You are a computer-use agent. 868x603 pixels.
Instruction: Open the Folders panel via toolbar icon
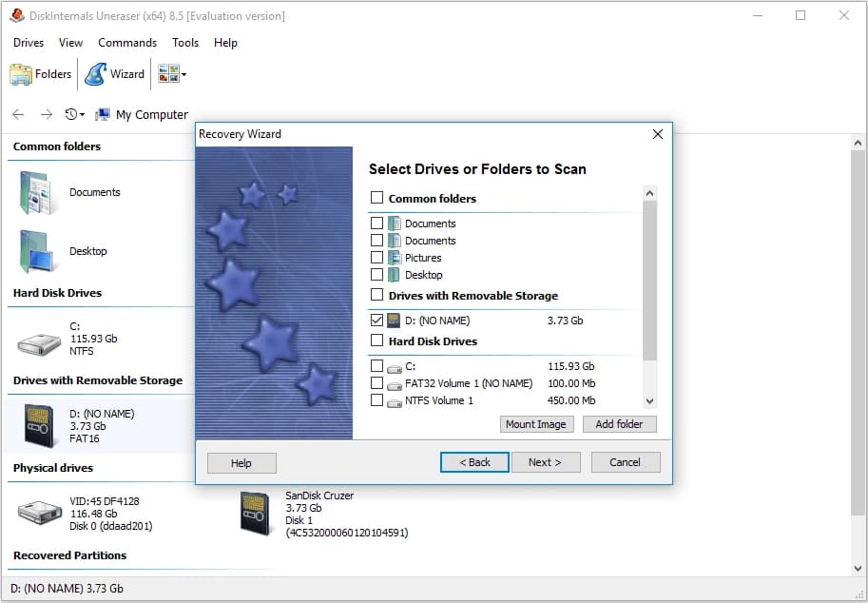click(41, 73)
